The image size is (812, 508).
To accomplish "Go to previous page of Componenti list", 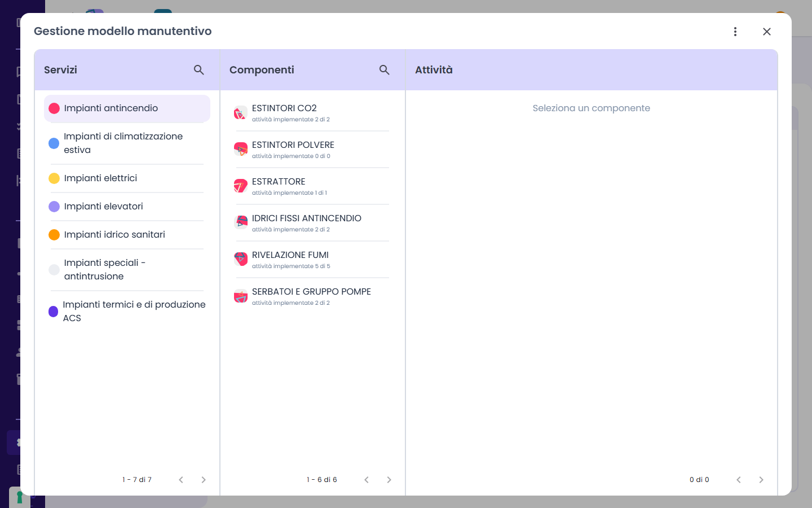I will point(367,480).
